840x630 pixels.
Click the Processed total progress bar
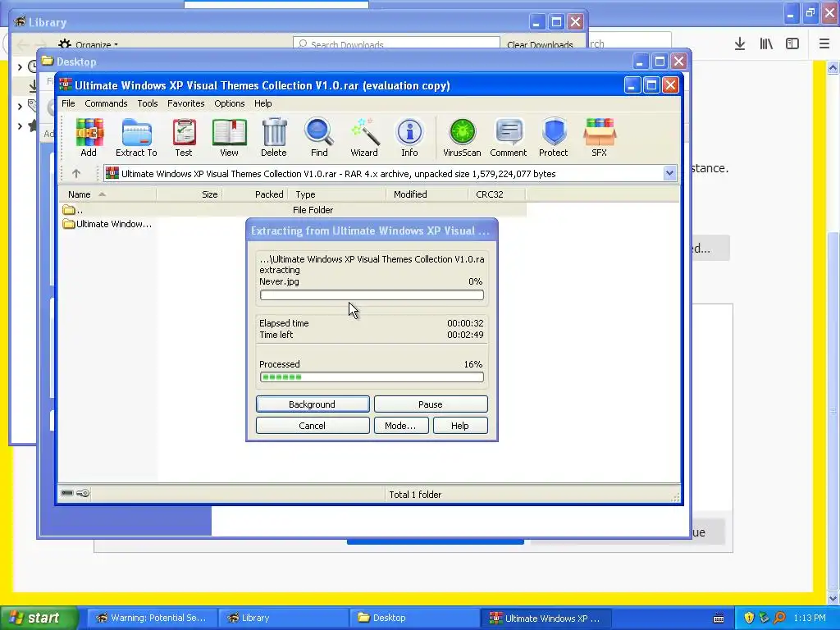pos(372,377)
